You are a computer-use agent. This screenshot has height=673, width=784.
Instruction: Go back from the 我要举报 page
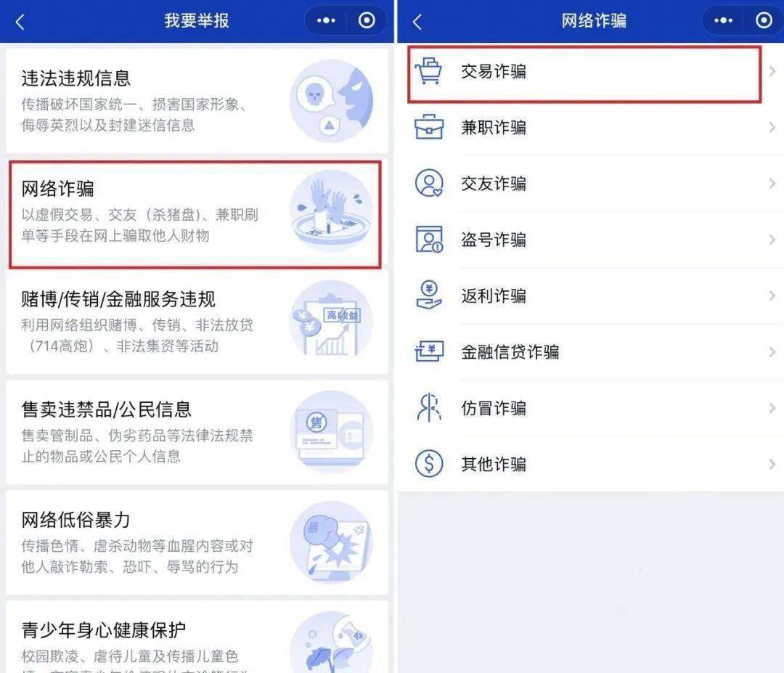click(x=20, y=22)
